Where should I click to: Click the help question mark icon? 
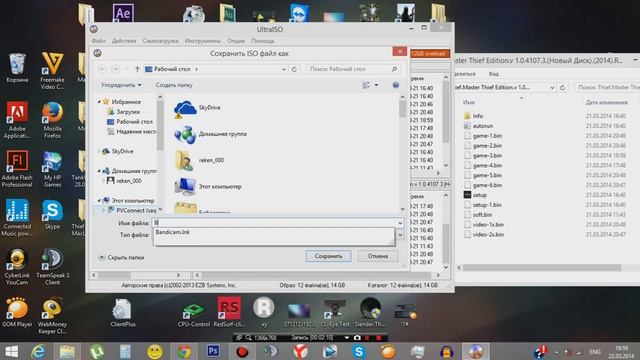(x=396, y=85)
